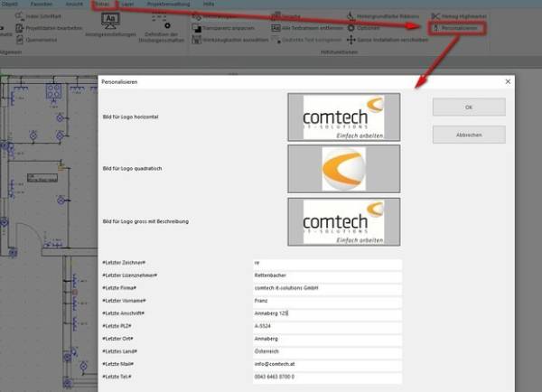Click the horizontal logo image thumbnail
The height and width of the screenshot is (392, 542).
point(344,117)
